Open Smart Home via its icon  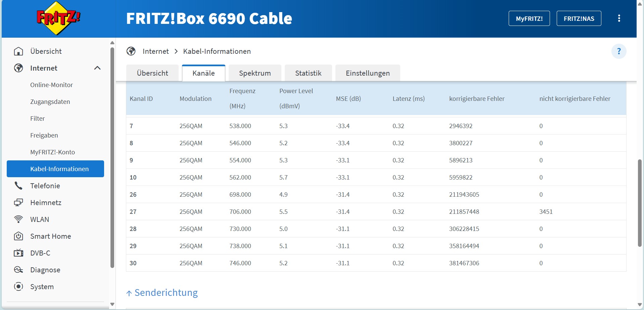18,236
